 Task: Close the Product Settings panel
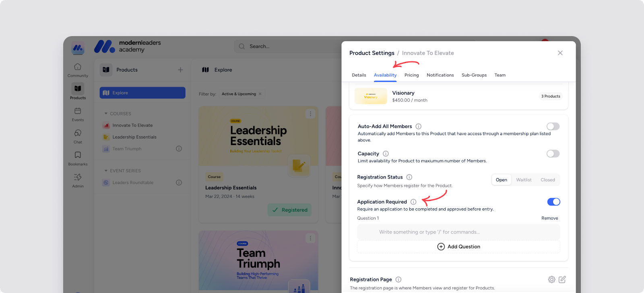560,53
